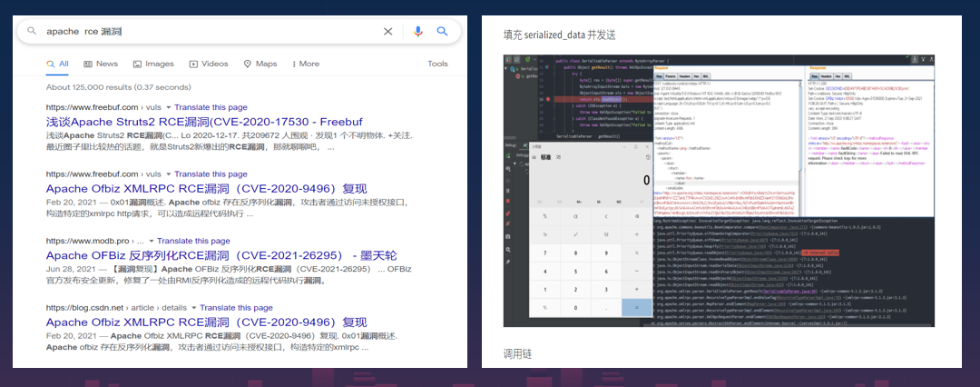Switch to the Videos tab

pos(209,64)
